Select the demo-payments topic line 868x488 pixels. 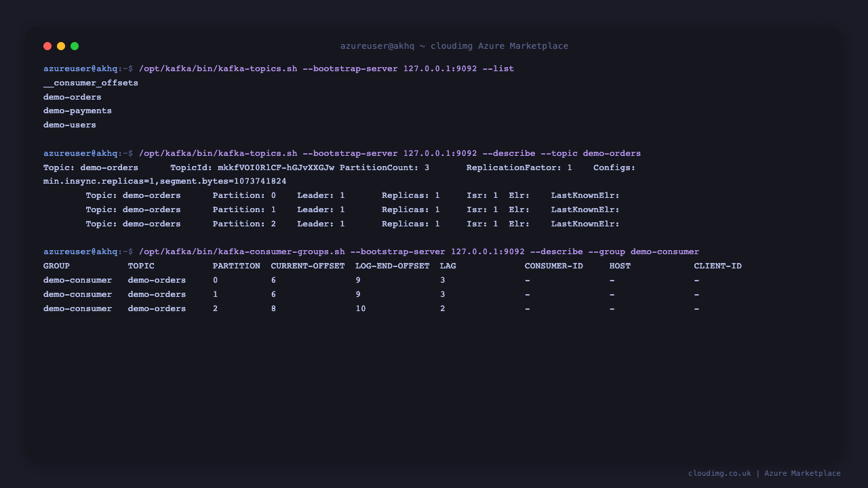click(x=77, y=110)
